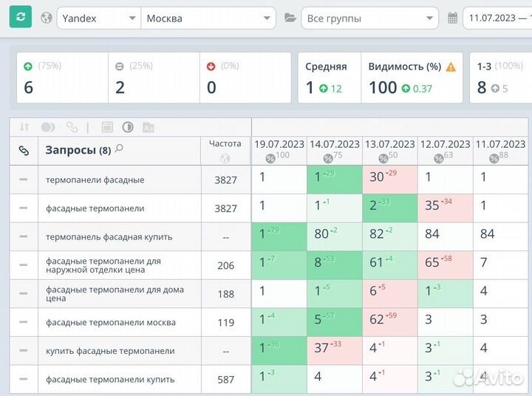Click the dash icon in термопанель фасадная купить row
The width and height of the screenshot is (532, 396).
coord(24,236)
